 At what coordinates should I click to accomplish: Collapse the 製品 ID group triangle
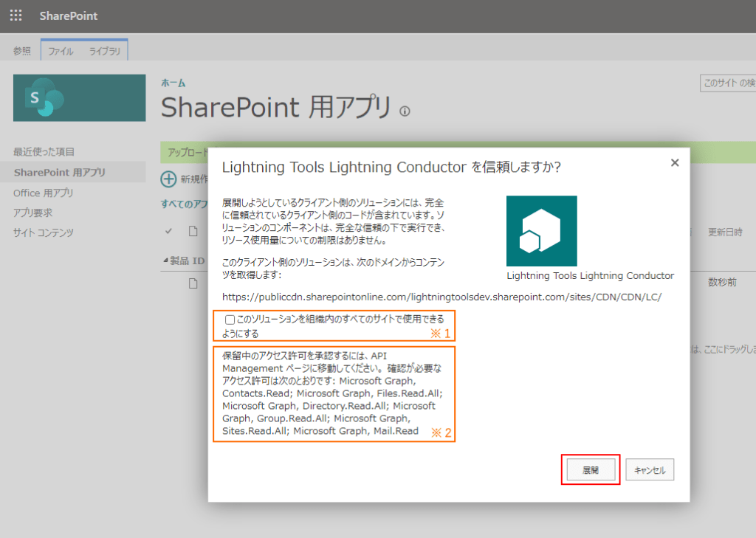point(165,261)
